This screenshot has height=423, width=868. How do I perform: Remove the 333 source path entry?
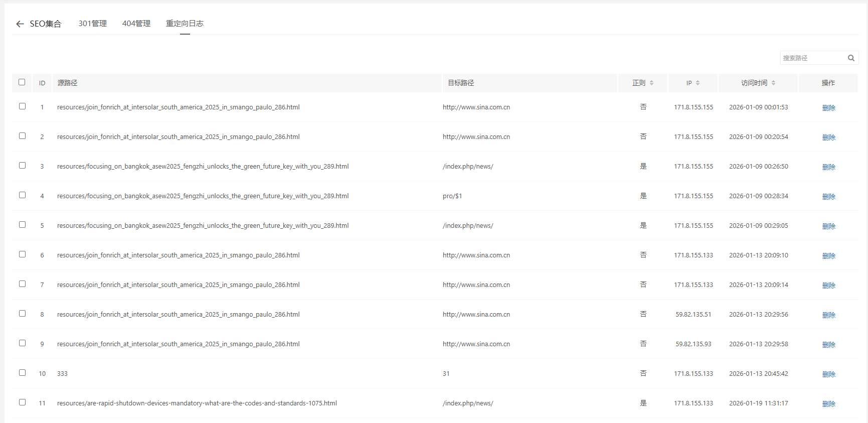coord(828,374)
